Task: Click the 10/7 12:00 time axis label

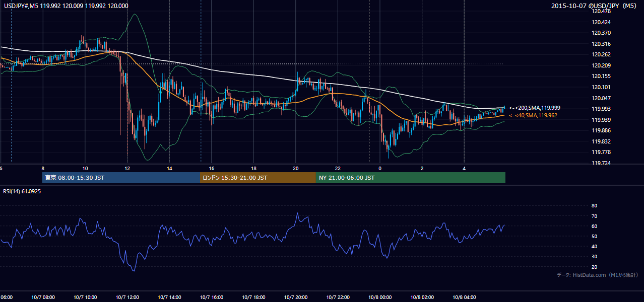Action: pos(127,297)
